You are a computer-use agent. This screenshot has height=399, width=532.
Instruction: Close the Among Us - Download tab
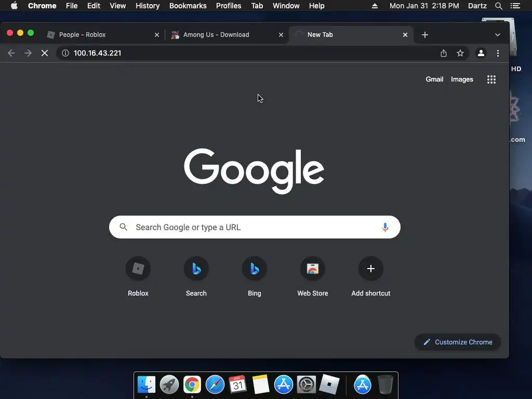pyautogui.click(x=281, y=35)
